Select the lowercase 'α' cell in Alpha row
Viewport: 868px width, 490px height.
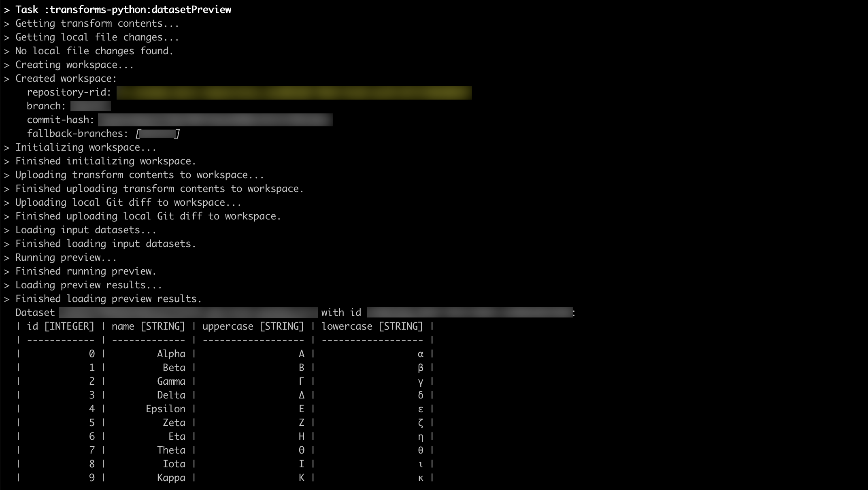[x=420, y=354]
